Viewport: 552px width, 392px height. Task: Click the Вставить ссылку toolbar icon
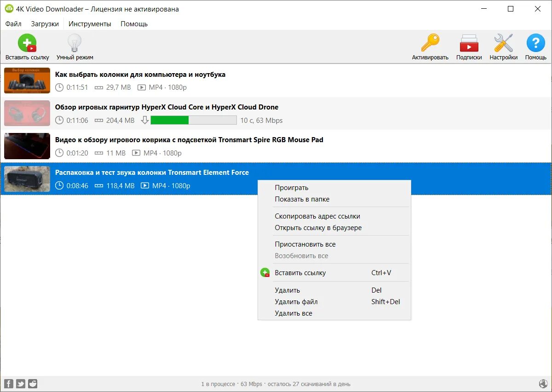click(x=27, y=43)
